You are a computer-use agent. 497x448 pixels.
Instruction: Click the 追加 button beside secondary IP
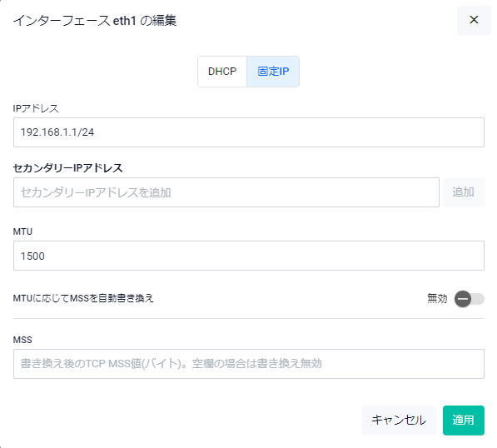point(463,192)
